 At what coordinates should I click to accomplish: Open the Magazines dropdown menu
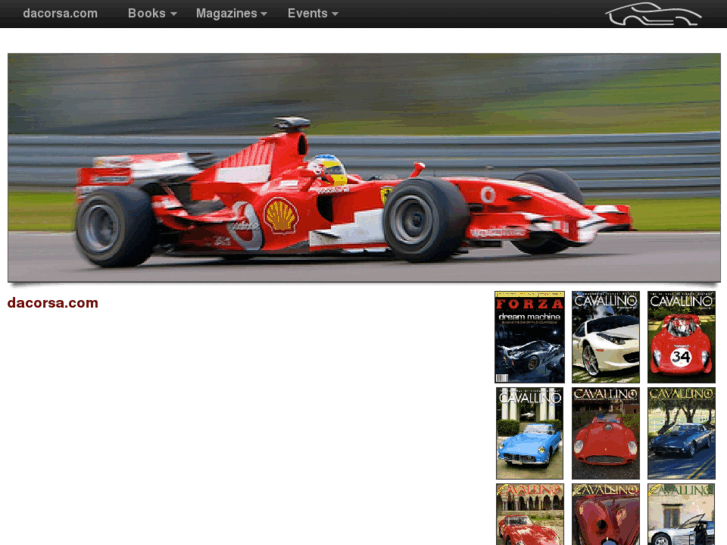tap(231, 13)
